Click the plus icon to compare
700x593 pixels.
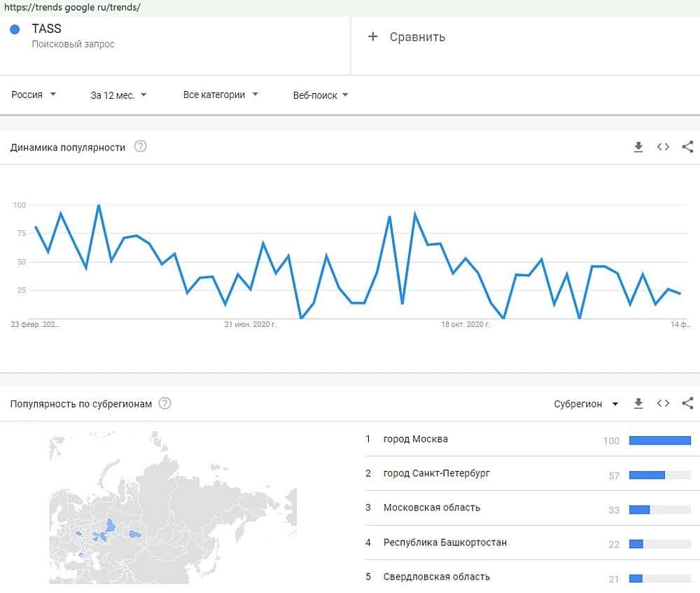click(372, 36)
